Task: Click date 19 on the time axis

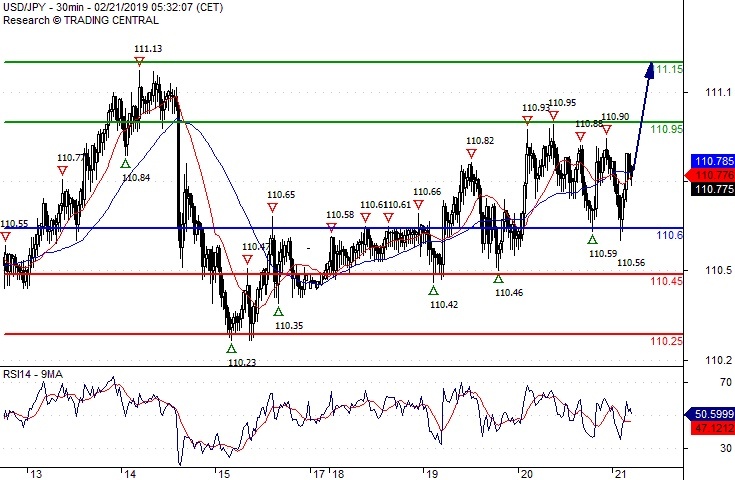Action: pos(432,474)
